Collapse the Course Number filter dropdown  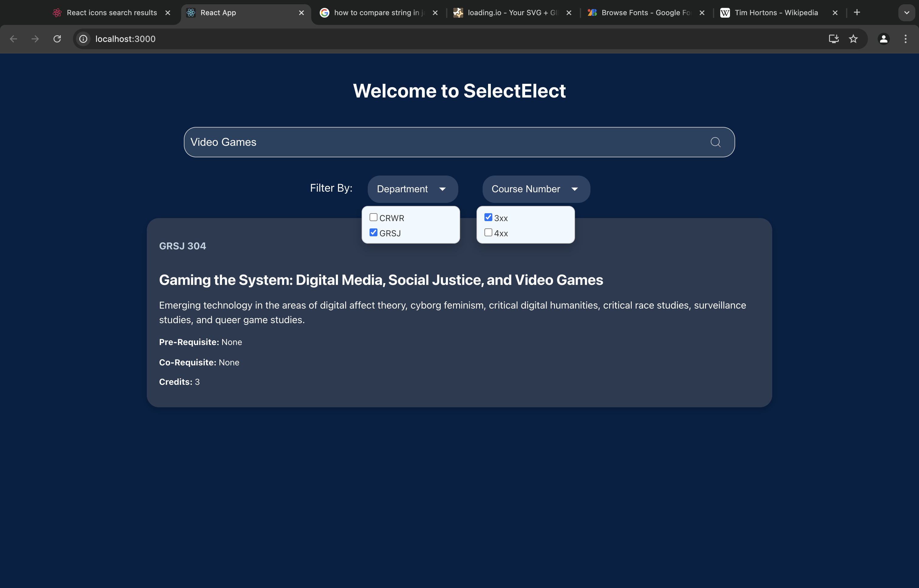[x=536, y=189]
